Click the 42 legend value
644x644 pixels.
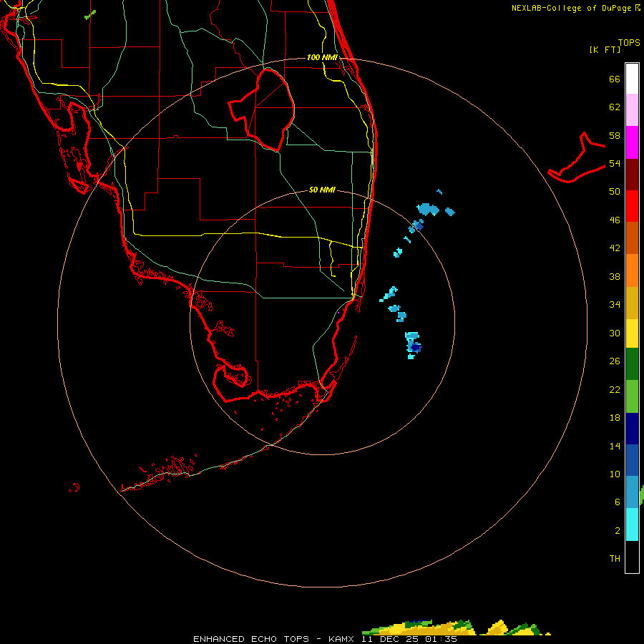615,248
